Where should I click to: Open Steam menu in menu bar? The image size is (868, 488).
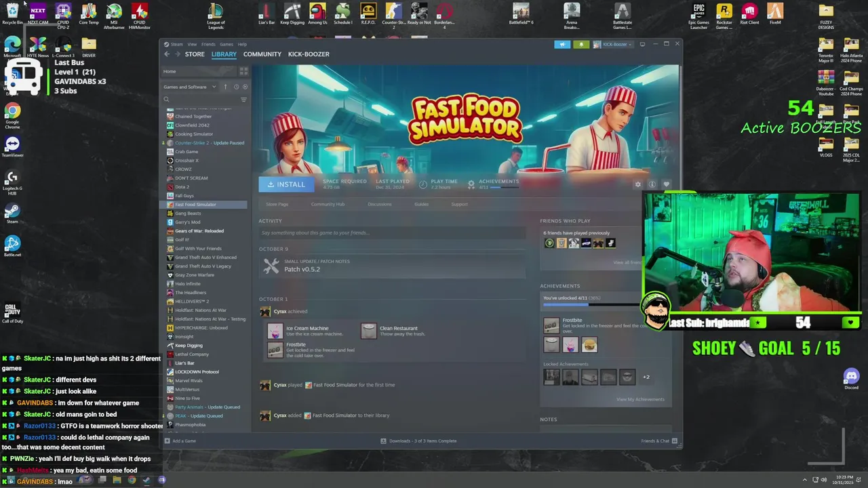click(x=176, y=44)
